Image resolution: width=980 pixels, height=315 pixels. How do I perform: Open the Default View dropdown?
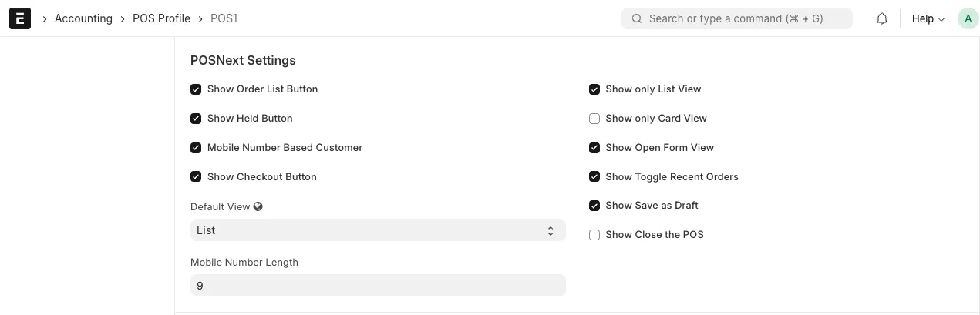click(378, 230)
